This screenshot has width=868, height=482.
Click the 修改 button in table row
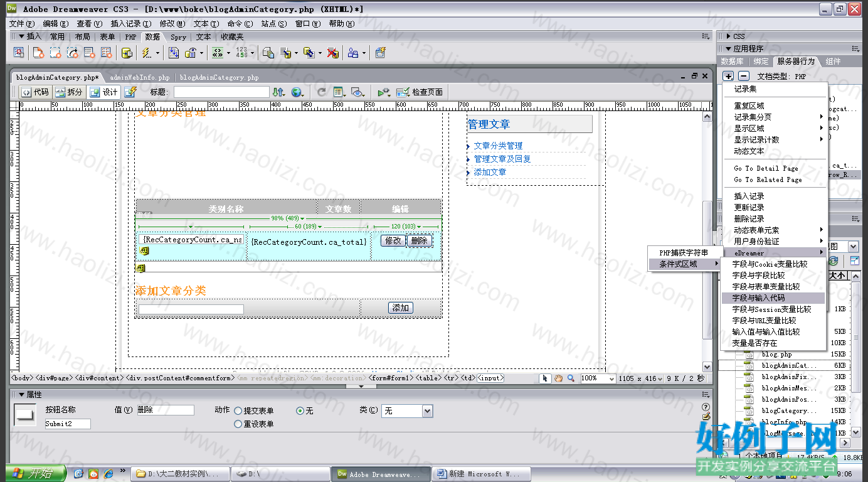(393, 240)
